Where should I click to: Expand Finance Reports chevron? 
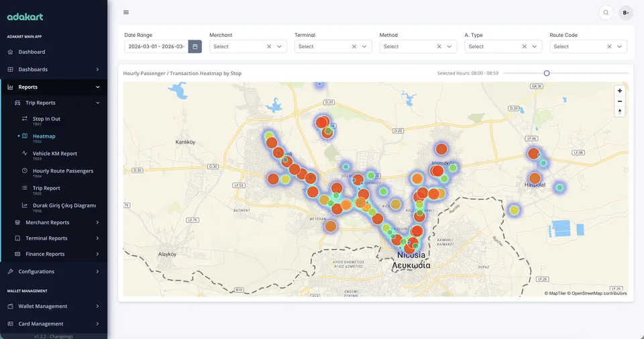[x=97, y=254]
